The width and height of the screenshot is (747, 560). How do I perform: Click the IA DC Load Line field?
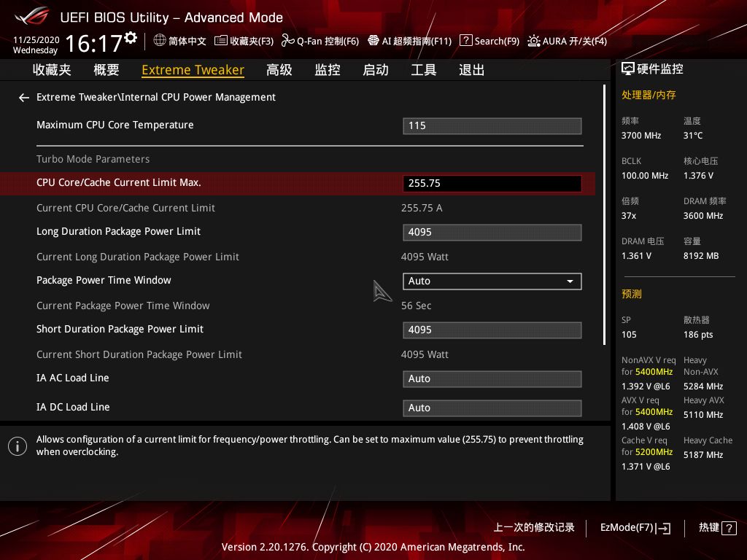pos(492,408)
